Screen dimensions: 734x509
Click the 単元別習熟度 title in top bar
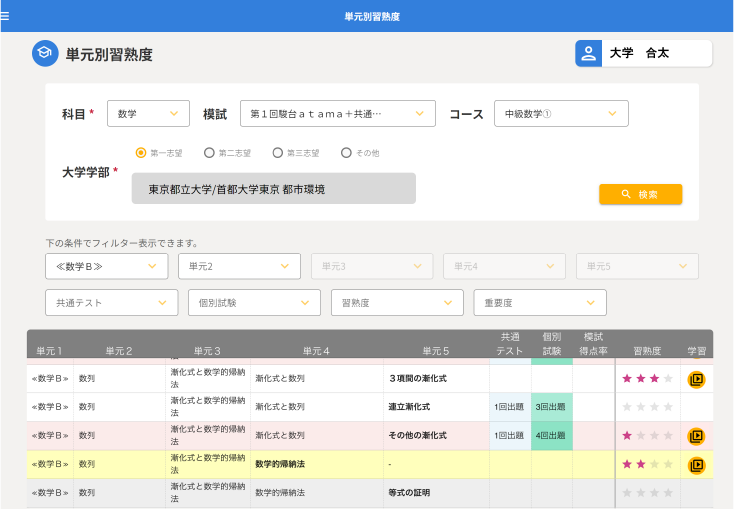click(x=372, y=16)
